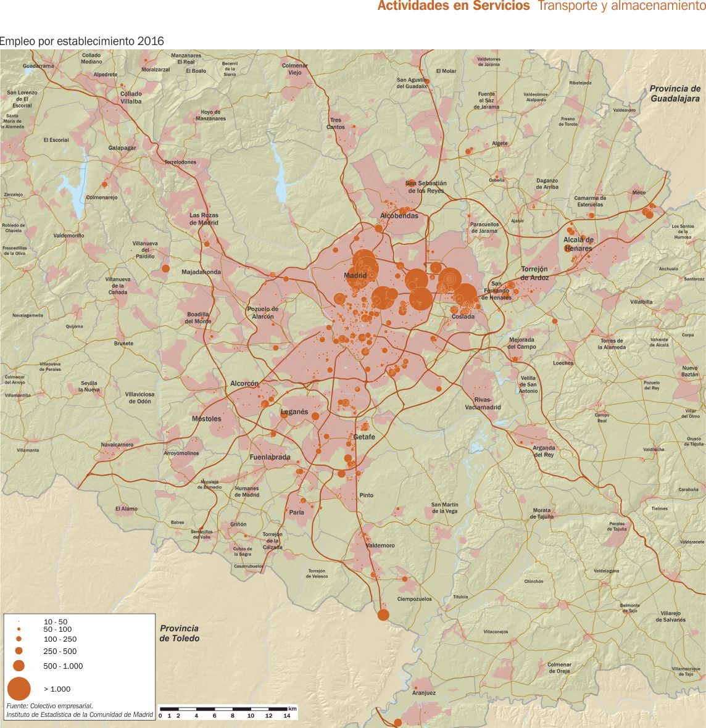Pick the 250 - 500 legend circle symbol
This screenshot has width=706, height=728.
[x=19, y=651]
